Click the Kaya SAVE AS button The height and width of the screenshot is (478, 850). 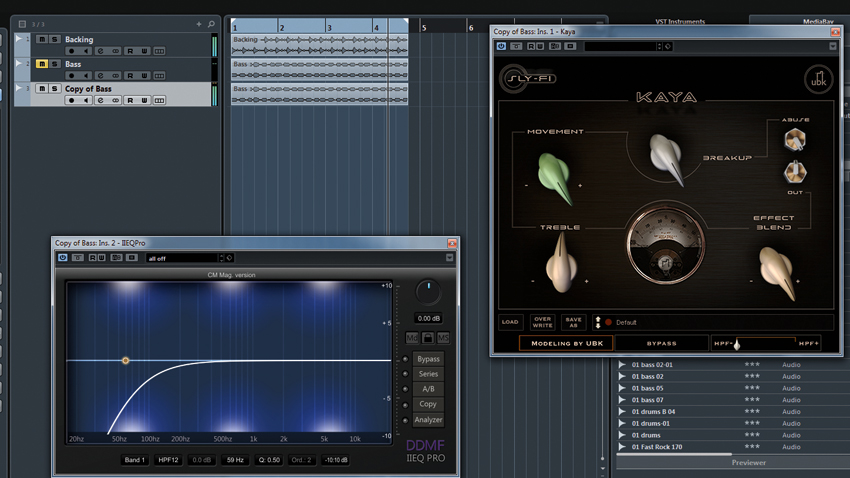coord(574,322)
